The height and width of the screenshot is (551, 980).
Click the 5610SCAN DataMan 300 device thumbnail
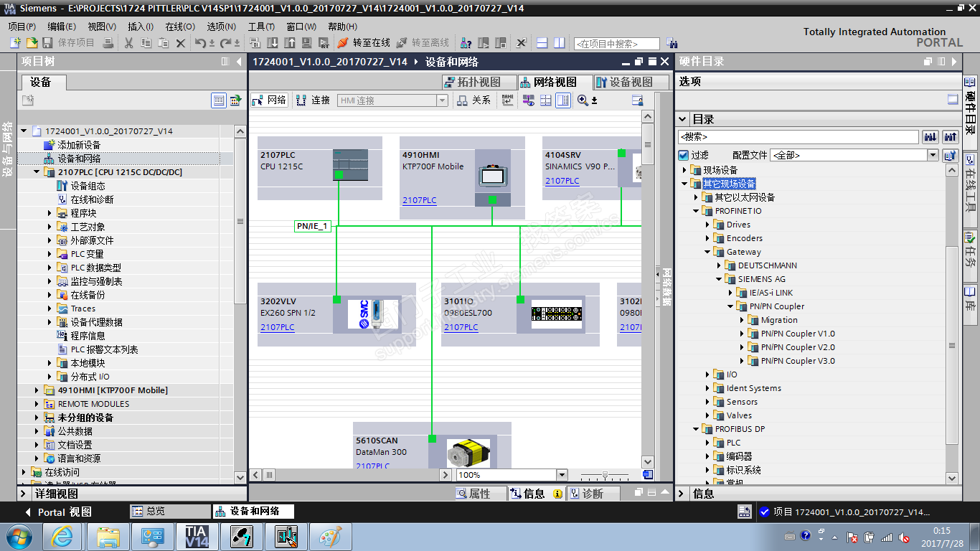(x=468, y=453)
